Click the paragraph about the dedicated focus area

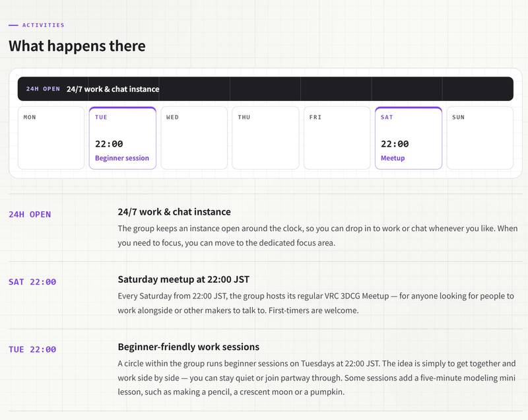point(317,236)
